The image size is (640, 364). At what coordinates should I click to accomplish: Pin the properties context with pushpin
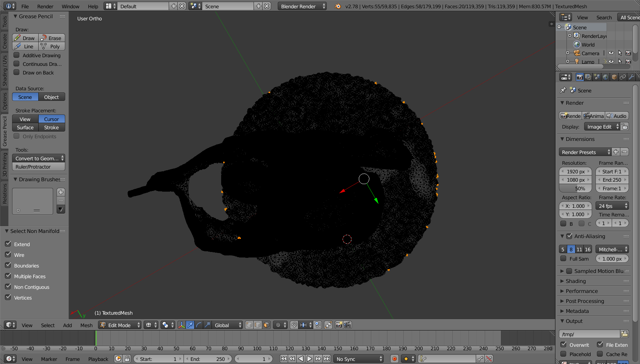pyautogui.click(x=563, y=90)
